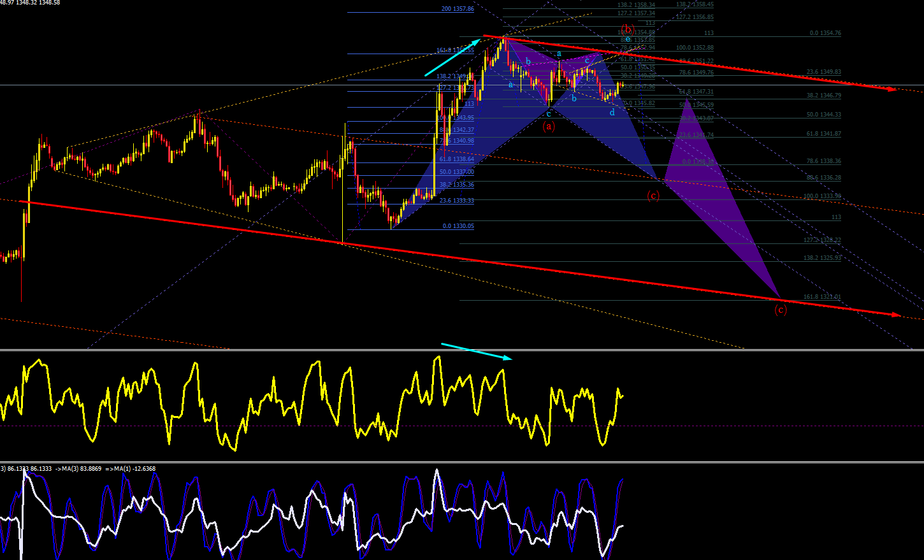
Task: Pick the "23.6 1333.33" Fibonacci label
Action: 456,201
